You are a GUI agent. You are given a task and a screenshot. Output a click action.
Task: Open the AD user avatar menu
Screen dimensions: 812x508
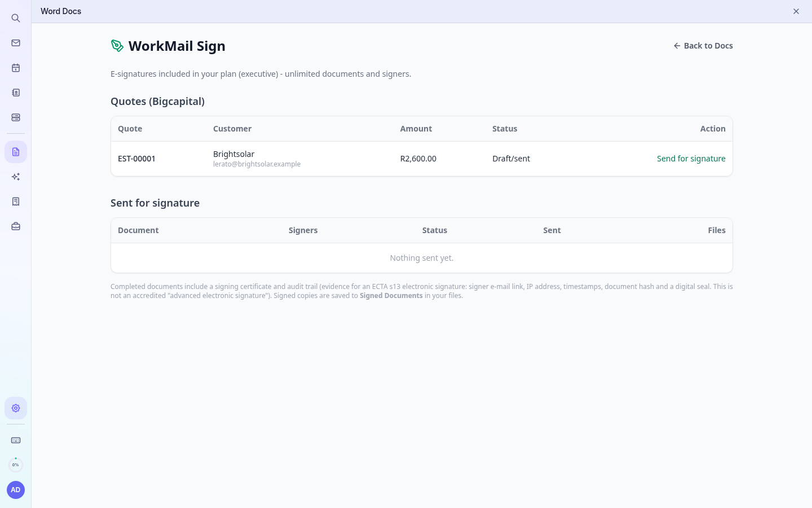point(16,490)
